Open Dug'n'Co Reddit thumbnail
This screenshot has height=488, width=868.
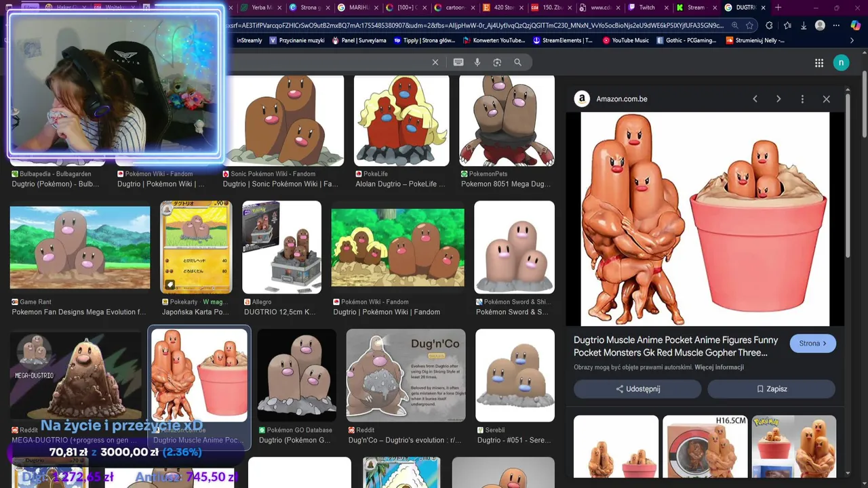click(406, 375)
